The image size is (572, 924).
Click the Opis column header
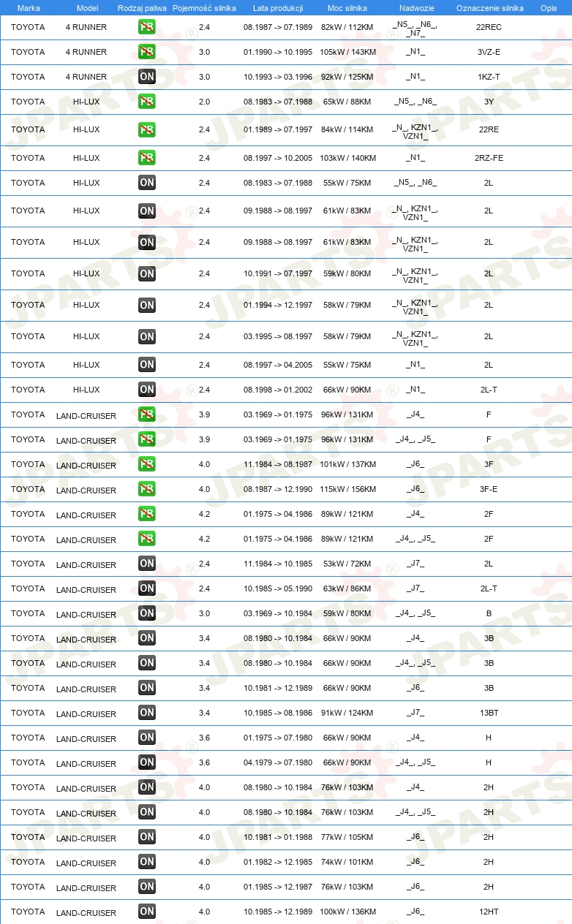coord(548,8)
